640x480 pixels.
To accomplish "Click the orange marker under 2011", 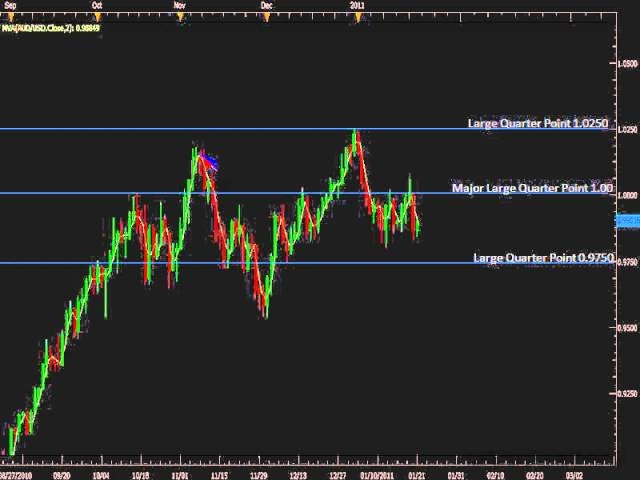I will 358,18.
